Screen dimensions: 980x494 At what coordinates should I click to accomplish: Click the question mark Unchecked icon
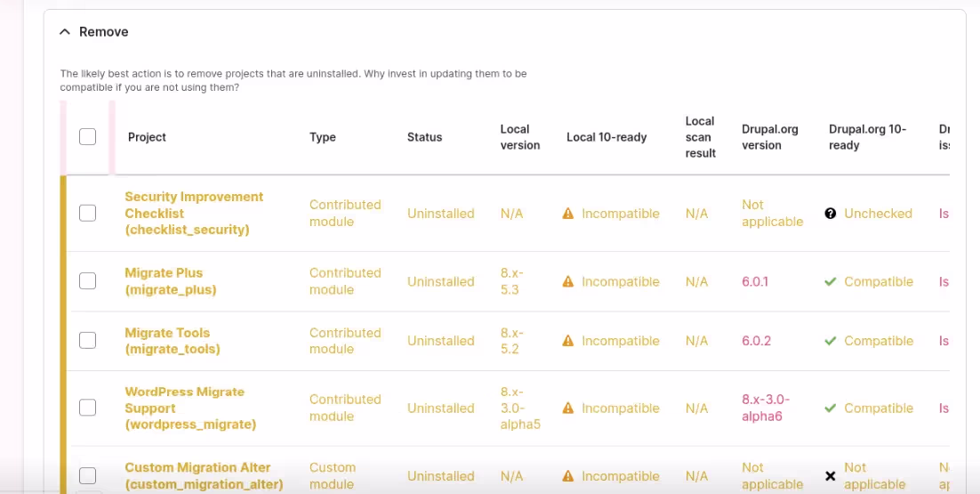tap(830, 214)
